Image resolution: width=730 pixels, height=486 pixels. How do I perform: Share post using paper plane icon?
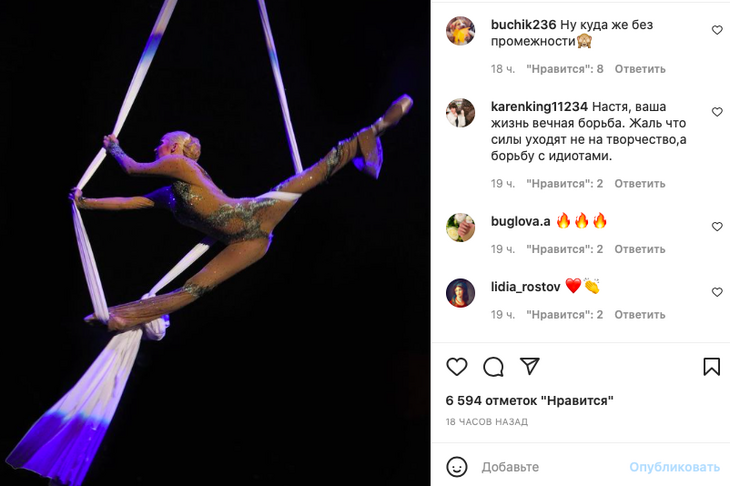tap(530, 366)
